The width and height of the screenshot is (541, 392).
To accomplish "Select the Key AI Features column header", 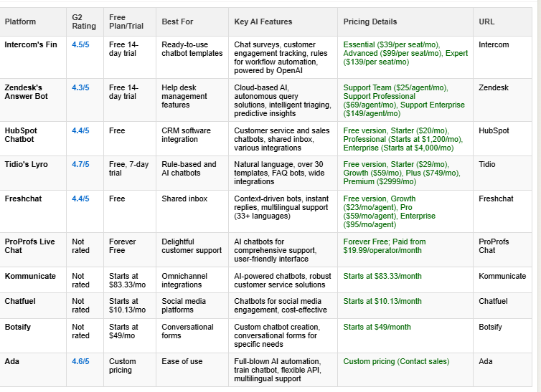I will pyautogui.click(x=263, y=21).
